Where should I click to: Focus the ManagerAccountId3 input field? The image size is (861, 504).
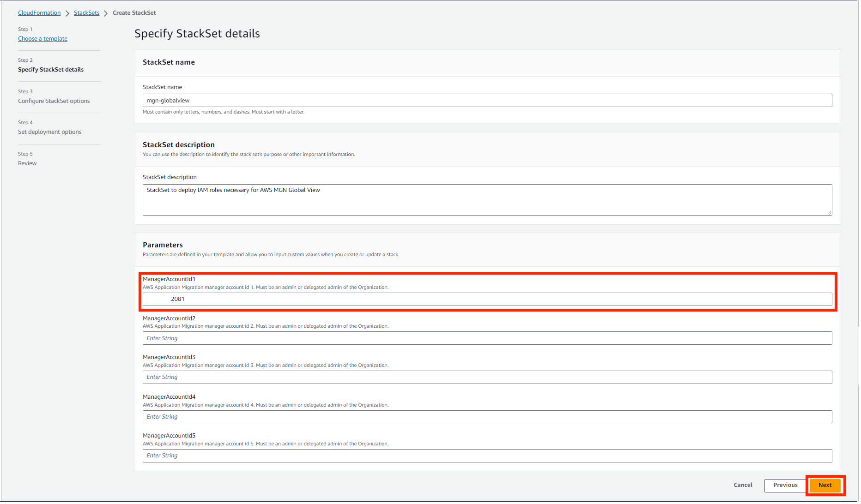pyautogui.click(x=487, y=377)
